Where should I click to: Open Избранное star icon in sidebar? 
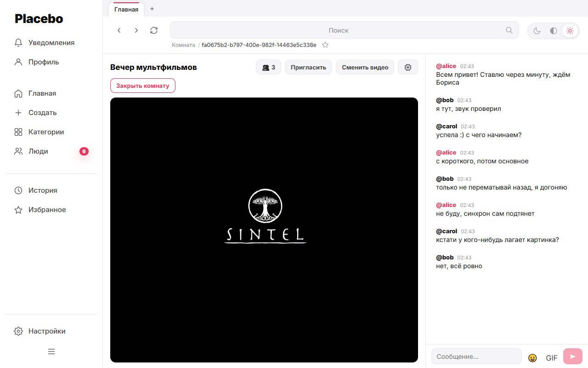[18, 210]
